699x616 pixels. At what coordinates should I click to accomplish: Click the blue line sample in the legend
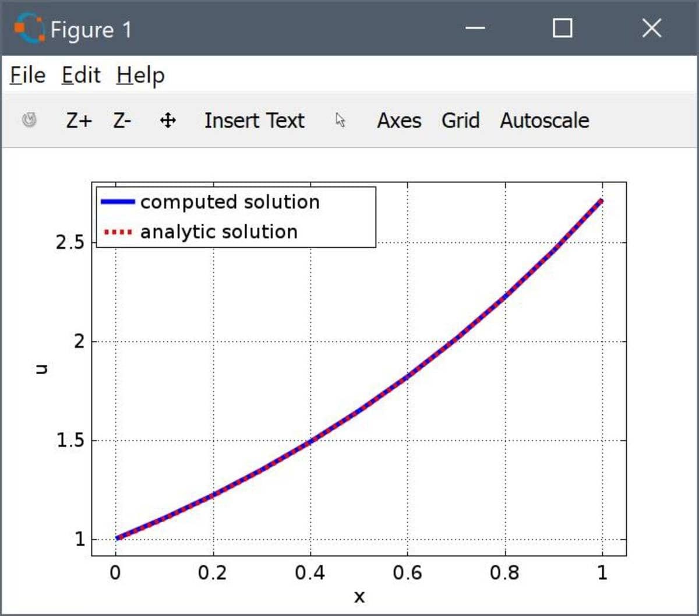[x=118, y=202]
